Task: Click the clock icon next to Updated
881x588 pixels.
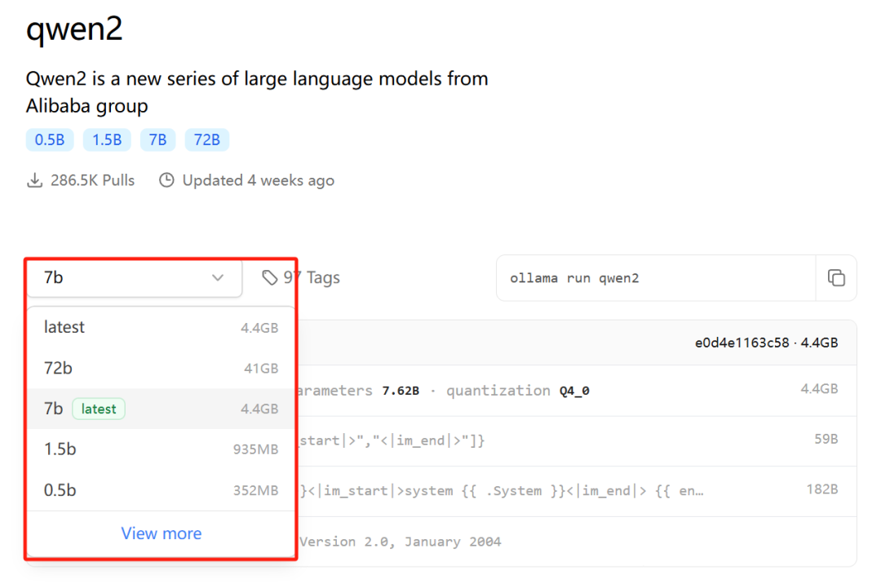Action: click(166, 180)
